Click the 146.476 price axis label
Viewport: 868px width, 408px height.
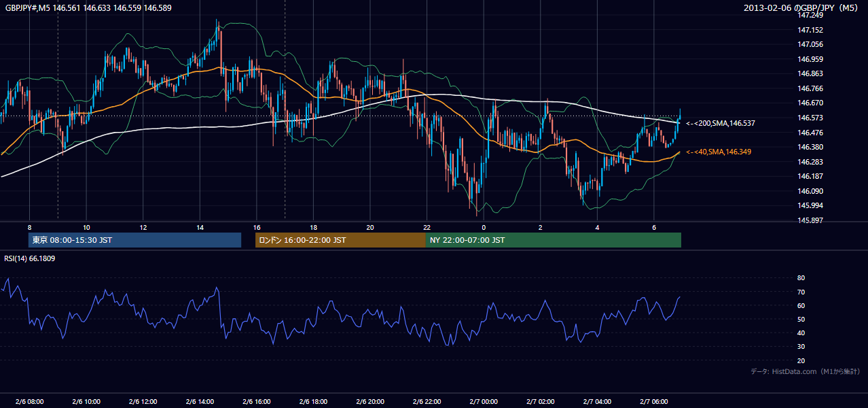click(x=810, y=133)
